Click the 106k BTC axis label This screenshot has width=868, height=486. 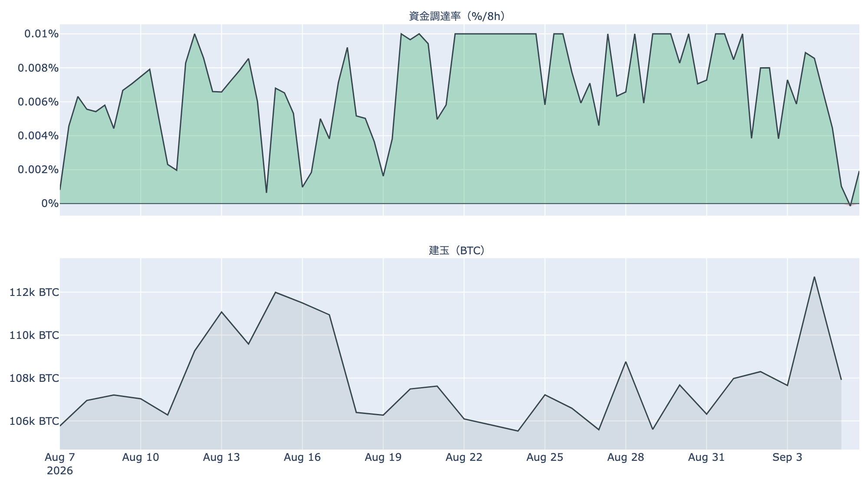34,421
